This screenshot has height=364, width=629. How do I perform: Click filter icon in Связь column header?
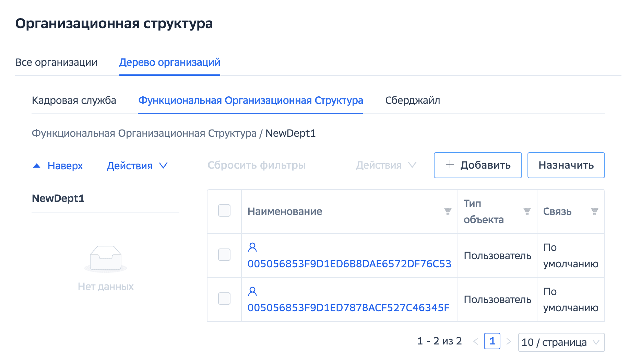[x=594, y=211]
